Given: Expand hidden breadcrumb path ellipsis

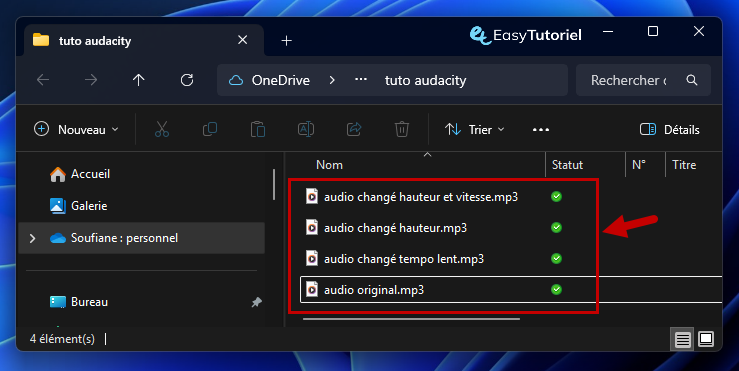Looking at the screenshot, I should click(361, 80).
